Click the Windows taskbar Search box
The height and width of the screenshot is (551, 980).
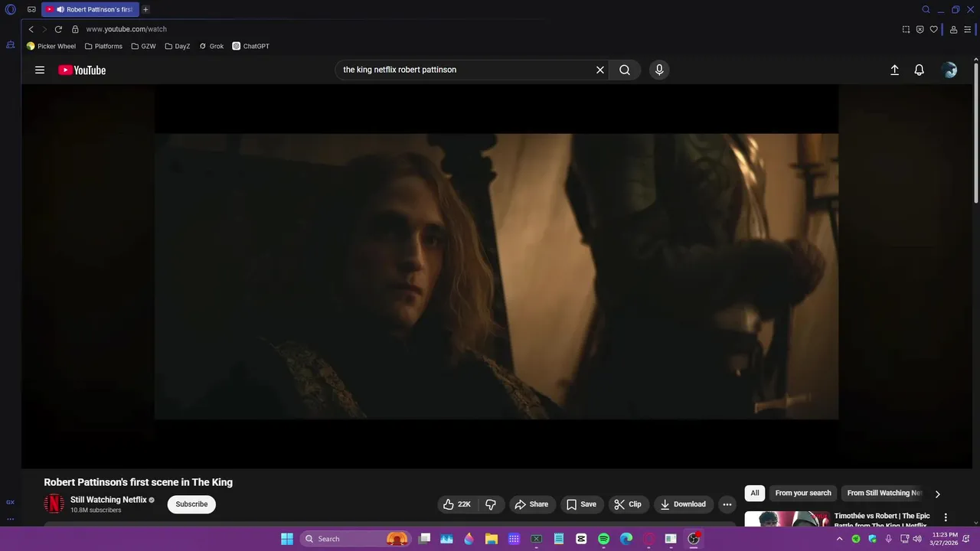(x=357, y=539)
